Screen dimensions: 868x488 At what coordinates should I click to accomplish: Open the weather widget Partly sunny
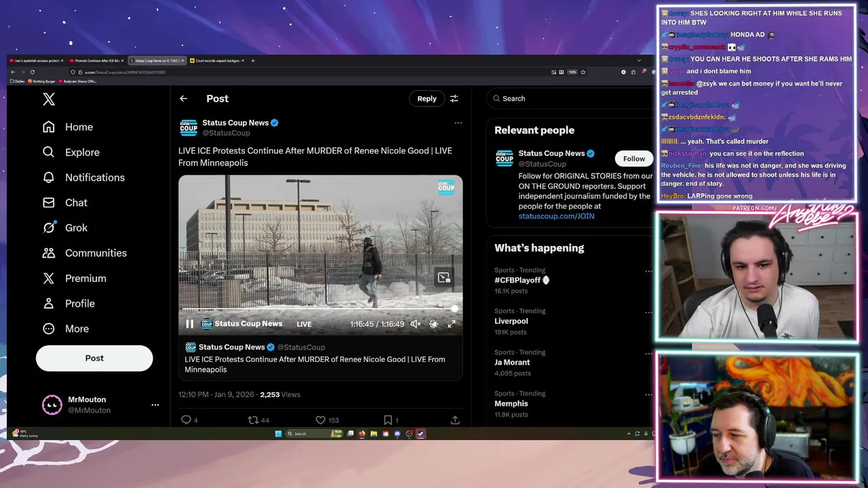pyautogui.click(x=26, y=434)
